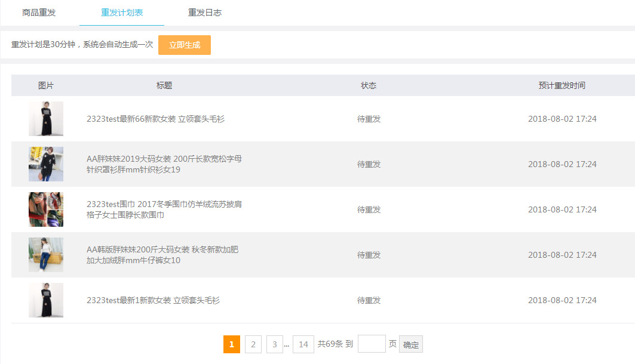Select current page 1 button
The height and width of the screenshot is (364, 635).
232,344
